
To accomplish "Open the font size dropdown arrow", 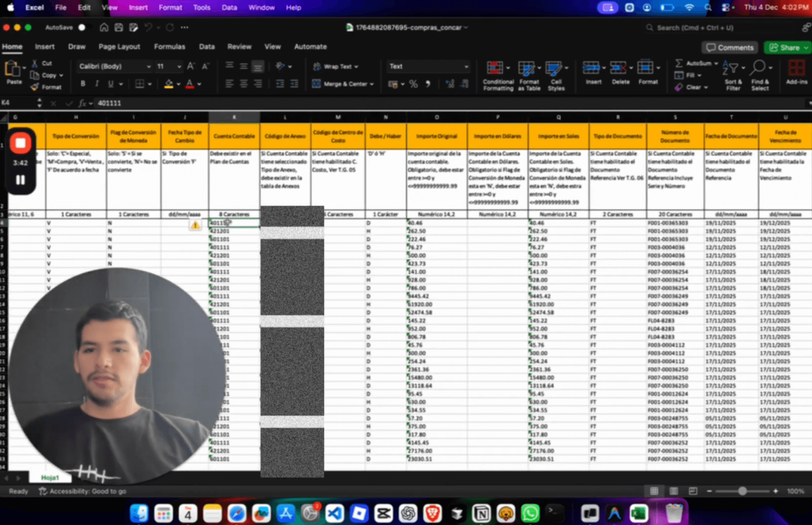I will pyautogui.click(x=179, y=67).
